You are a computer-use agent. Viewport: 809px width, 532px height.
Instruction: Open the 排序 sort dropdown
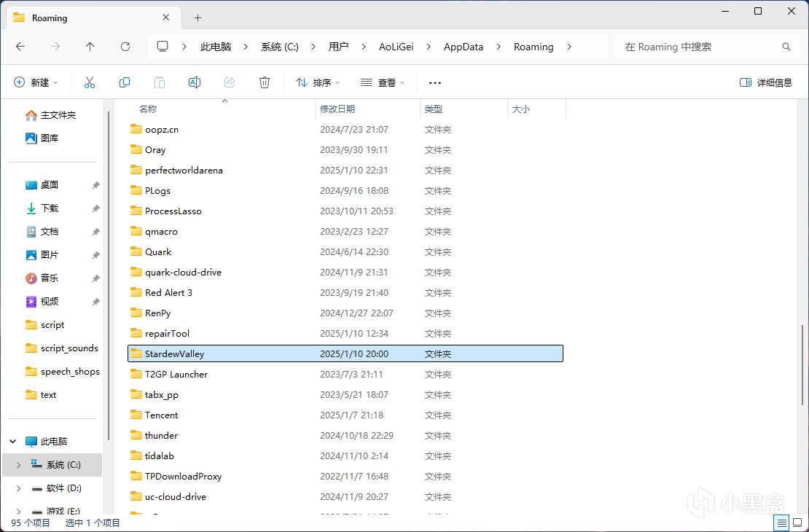click(x=318, y=82)
